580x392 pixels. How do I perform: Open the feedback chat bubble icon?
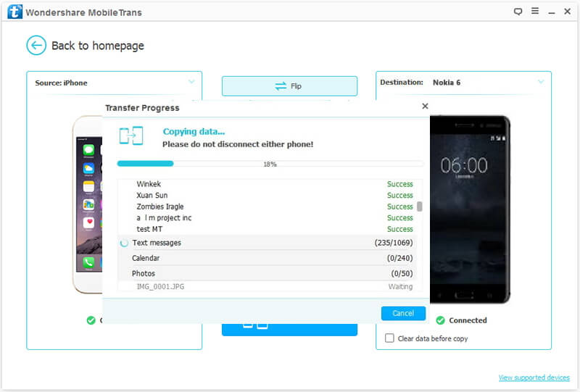click(x=518, y=12)
